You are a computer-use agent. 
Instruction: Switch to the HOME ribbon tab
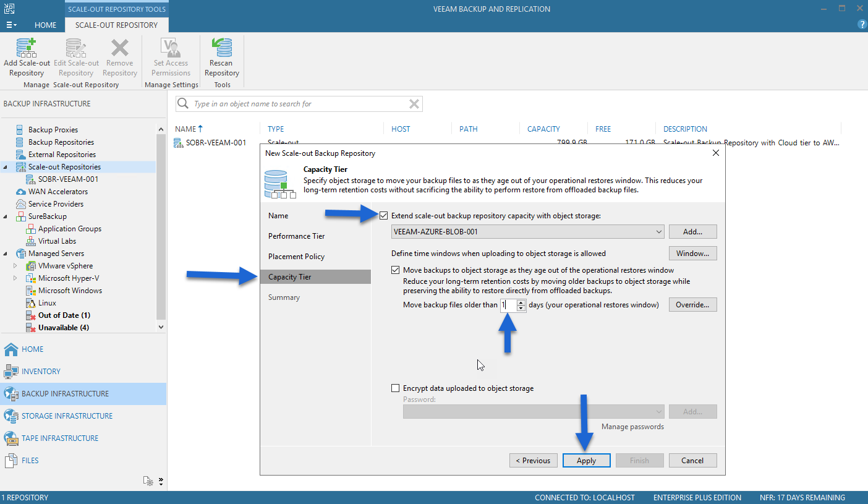click(x=45, y=25)
